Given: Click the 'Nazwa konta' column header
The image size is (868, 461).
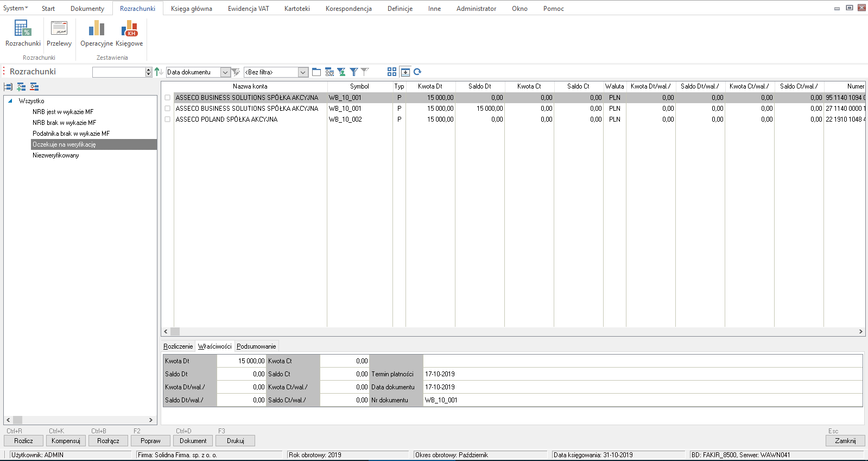Looking at the screenshot, I should [x=250, y=86].
